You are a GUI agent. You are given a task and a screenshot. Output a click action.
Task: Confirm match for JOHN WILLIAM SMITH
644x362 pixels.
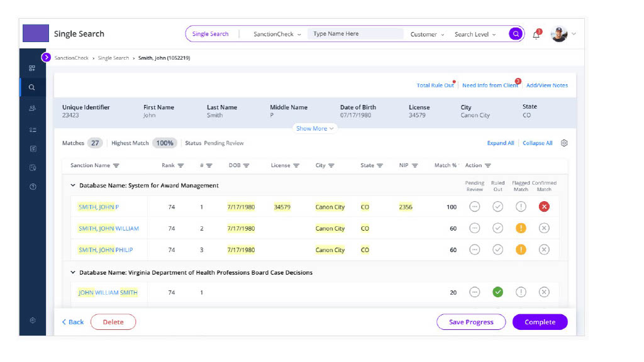pyautogui.click(x=544, y=292)
